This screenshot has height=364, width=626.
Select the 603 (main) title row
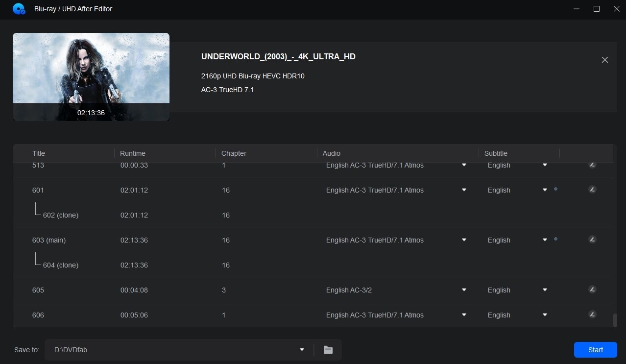313,240
